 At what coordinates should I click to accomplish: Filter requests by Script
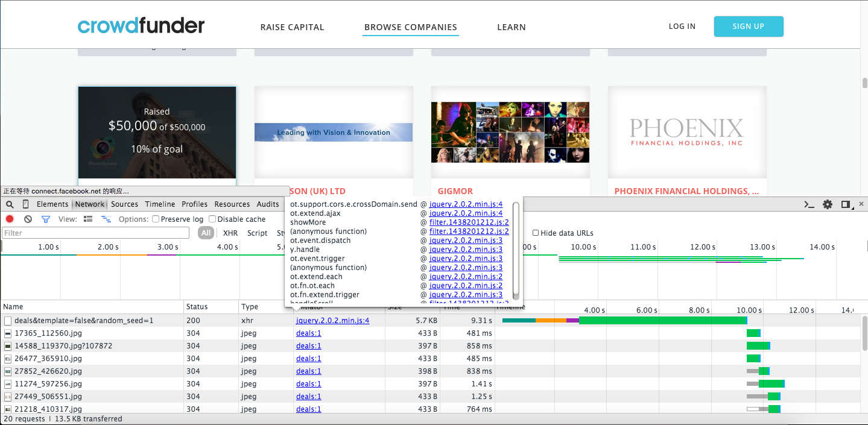(x=258, y=233)
